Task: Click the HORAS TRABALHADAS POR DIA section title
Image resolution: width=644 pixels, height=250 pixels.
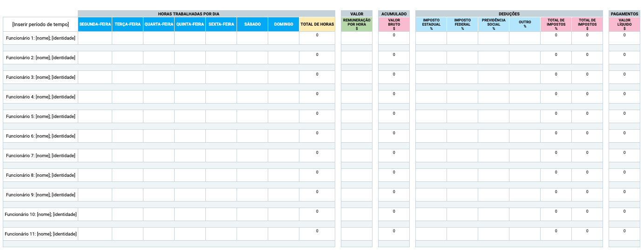Action: tap(206, 14)
